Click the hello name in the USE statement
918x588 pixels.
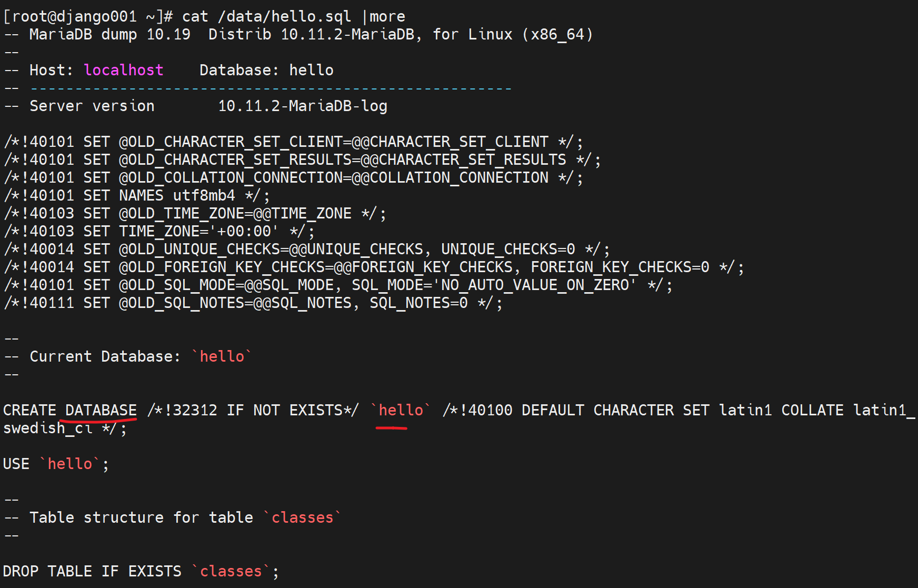(x=70, y=464)
